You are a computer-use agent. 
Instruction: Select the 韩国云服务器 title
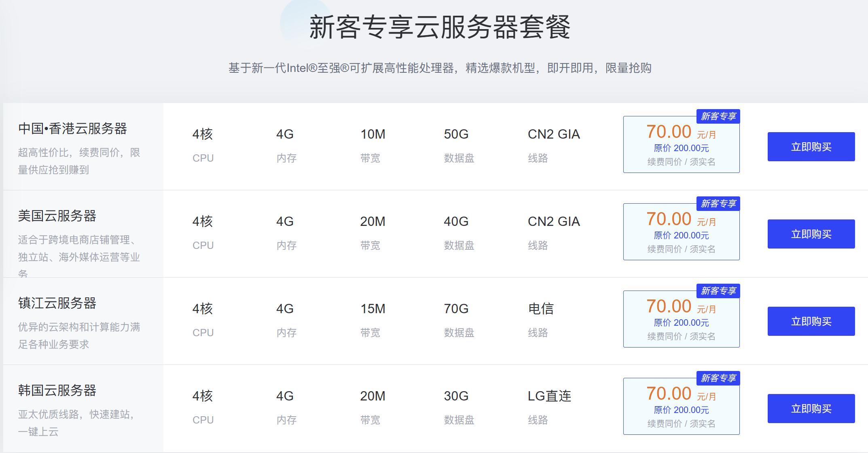[57, 390]
